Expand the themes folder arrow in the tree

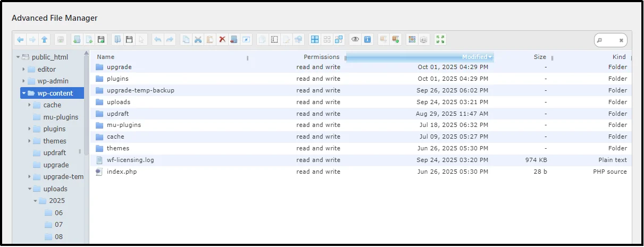point(30,141)
